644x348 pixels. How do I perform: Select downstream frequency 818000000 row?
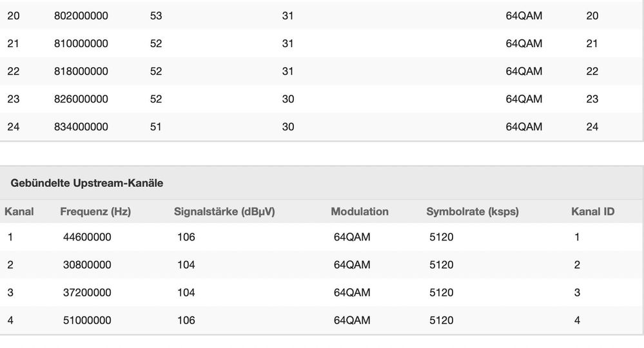coord(322,72)
